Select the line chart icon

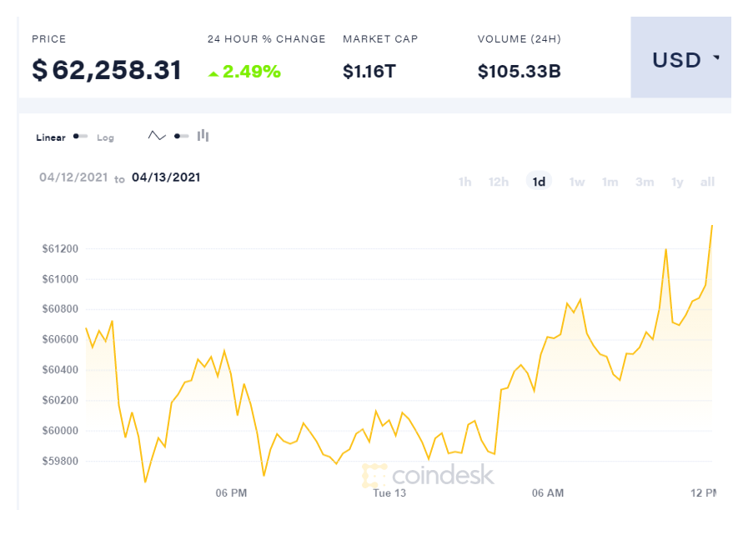click(157, 136)
